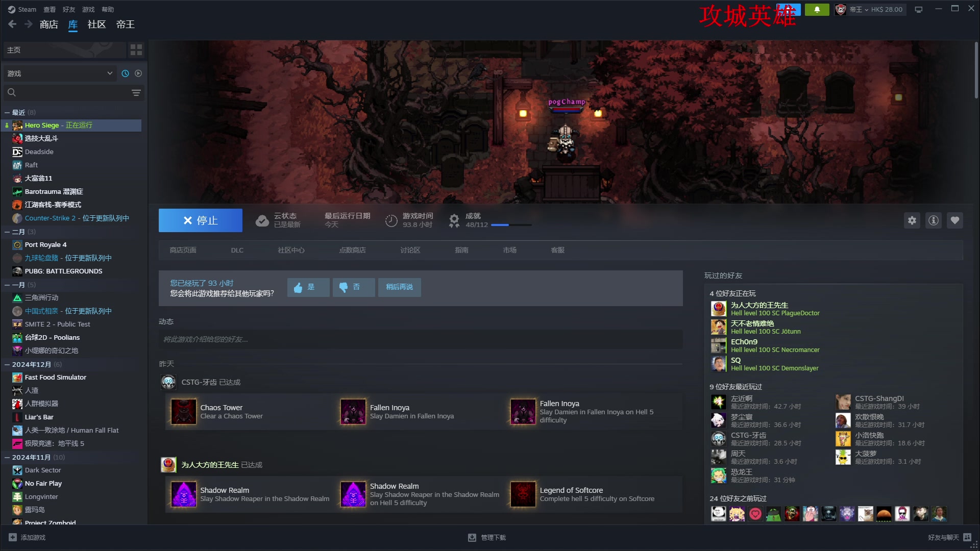Screen dimensions: 980x551
Task: Open profile avatar in header
Action: click(x=841, y=10)
